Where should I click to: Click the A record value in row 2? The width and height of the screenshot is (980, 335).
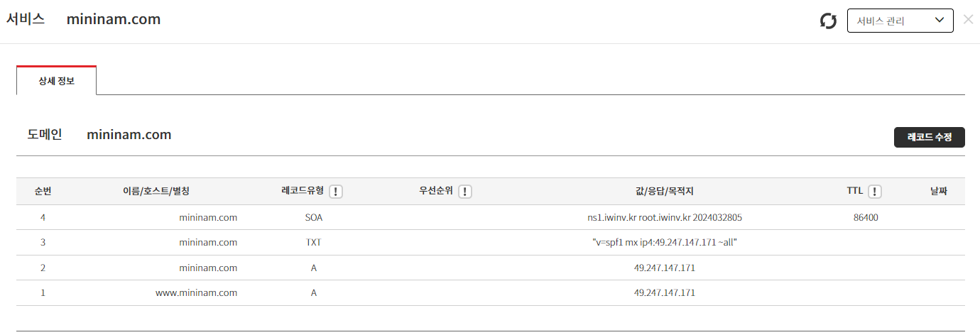(x=664, y=268)
